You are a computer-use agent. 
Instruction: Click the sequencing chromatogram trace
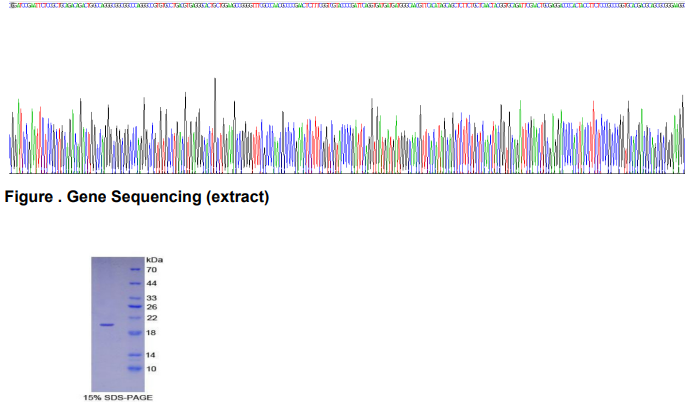point(347,126)
